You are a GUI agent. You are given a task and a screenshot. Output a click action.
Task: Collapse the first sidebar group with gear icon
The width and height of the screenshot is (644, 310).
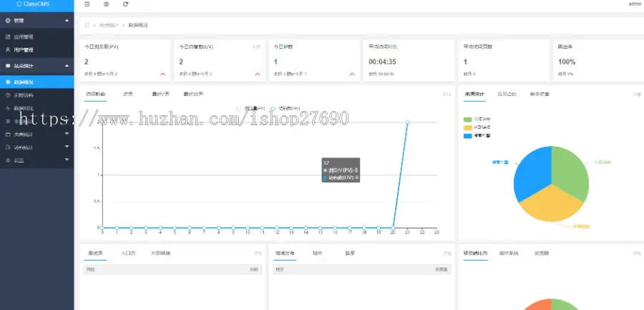pos(36,21)
